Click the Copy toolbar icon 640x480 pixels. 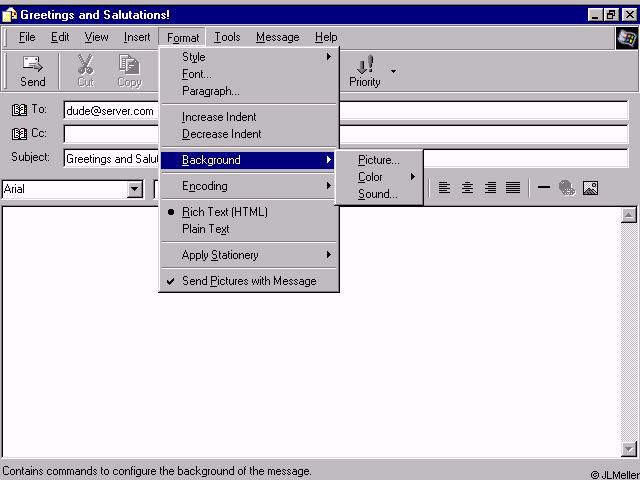pos(129,64)
